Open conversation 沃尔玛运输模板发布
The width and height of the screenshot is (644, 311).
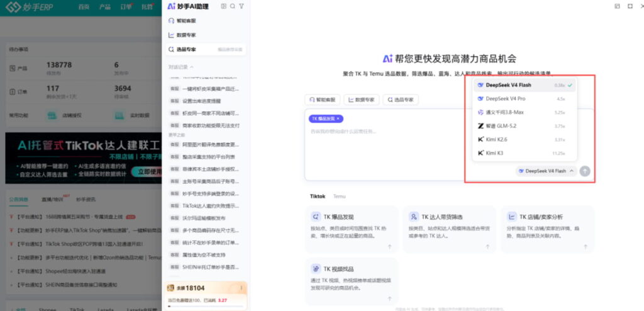click(x=206, y=218)
